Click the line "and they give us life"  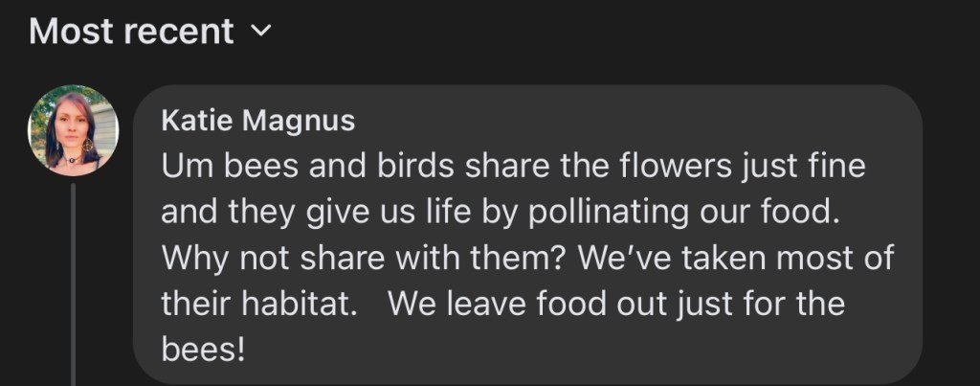500,213
